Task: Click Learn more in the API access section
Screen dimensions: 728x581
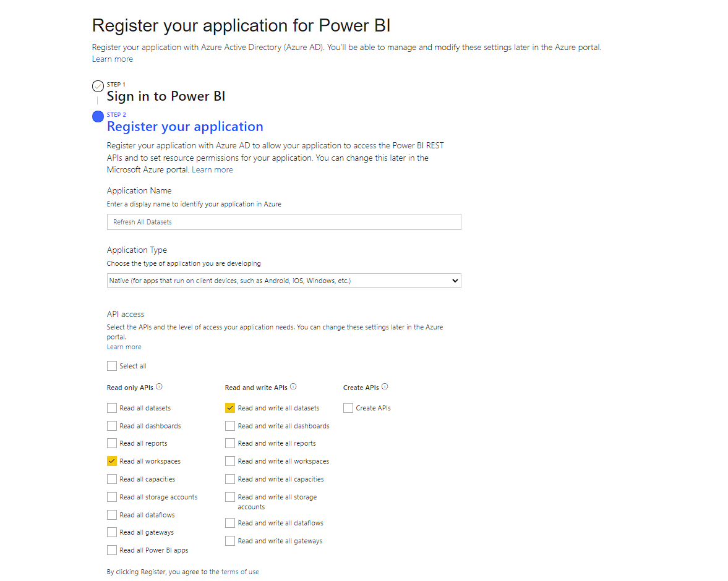Action: (124, 347)
